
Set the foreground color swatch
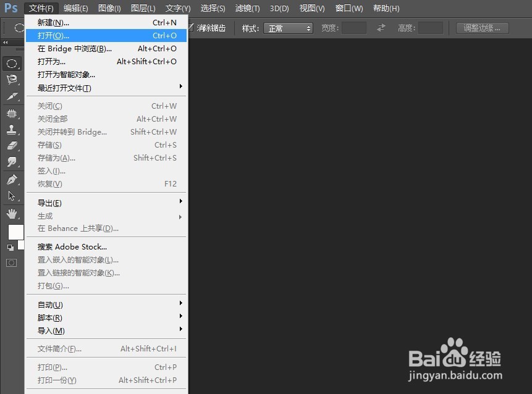pyautogui.click(x=15, y=232)
